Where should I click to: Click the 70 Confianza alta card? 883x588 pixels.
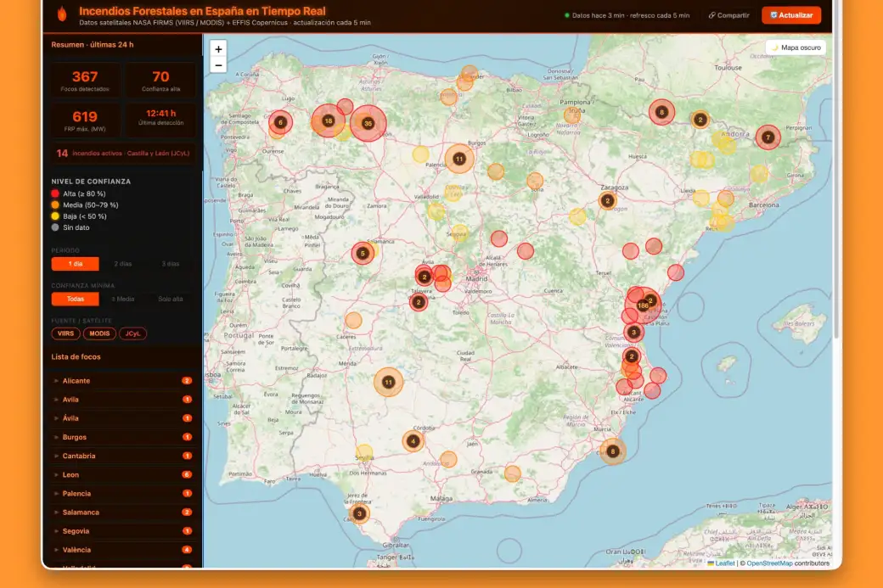pos(160,80)
